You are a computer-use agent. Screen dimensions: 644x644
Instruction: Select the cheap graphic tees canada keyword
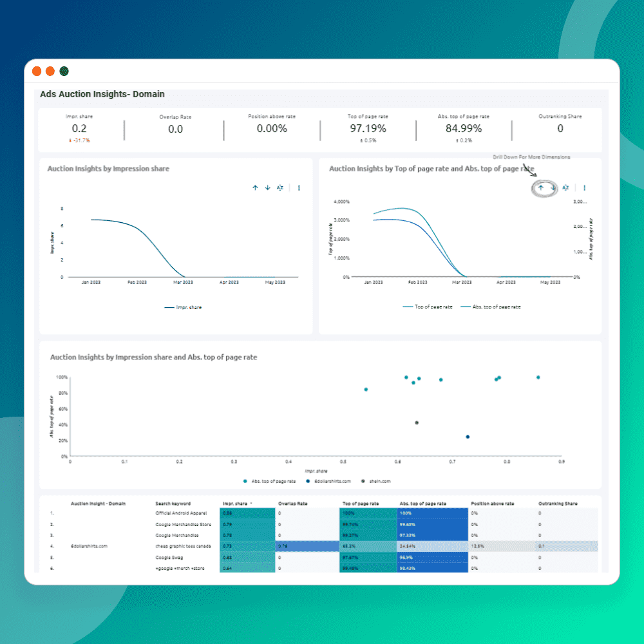coord(183,546)
